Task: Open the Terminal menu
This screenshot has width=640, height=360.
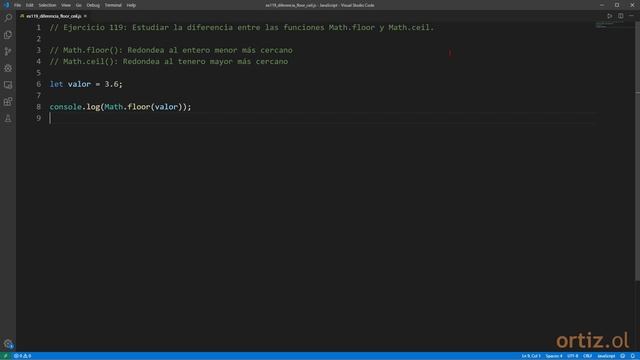Action: tap(113, 5)
